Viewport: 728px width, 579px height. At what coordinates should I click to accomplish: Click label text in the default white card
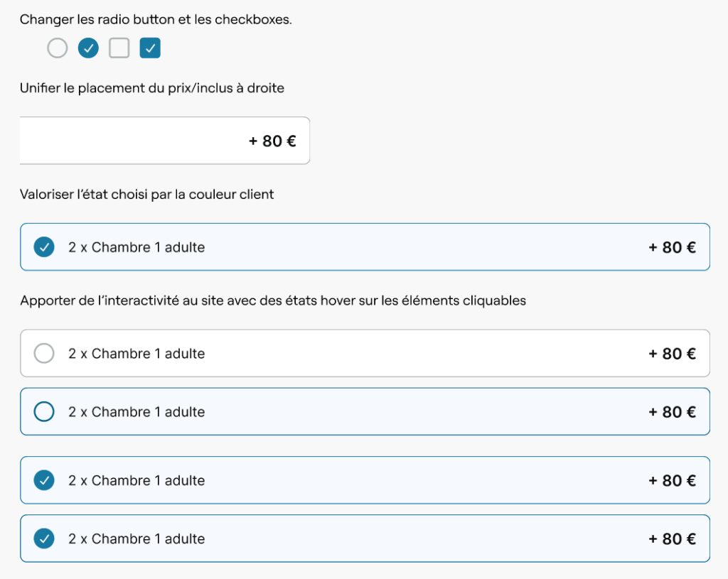pyautogui.click(x=136, y=354)
